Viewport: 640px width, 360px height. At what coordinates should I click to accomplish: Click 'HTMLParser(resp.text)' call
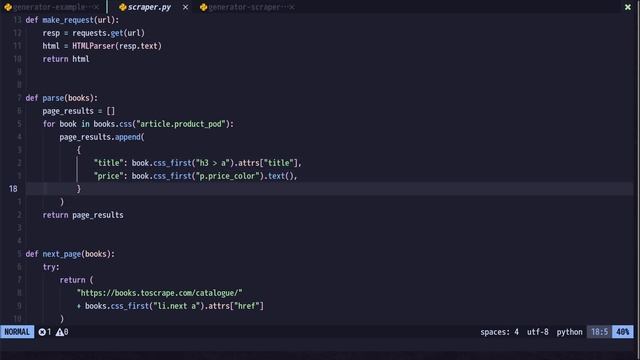[x=117, y=46]
